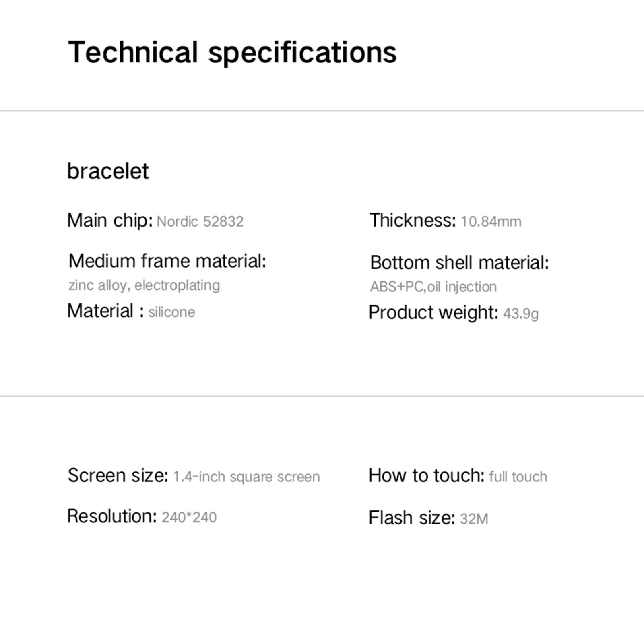The height and width of the screenshot is (644, 644).
Task: Select the full touch value
Action: (x=518, y=477)
